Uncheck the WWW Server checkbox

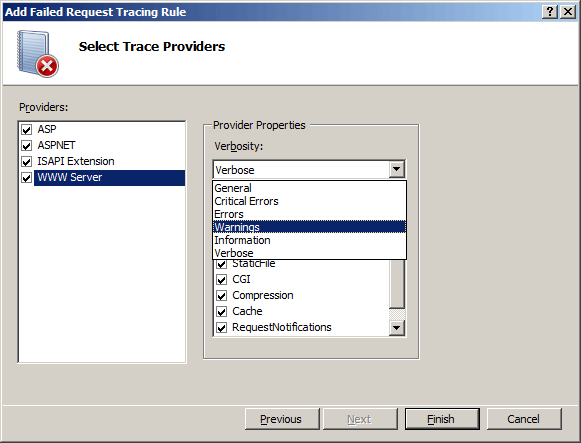coord(26,178)
